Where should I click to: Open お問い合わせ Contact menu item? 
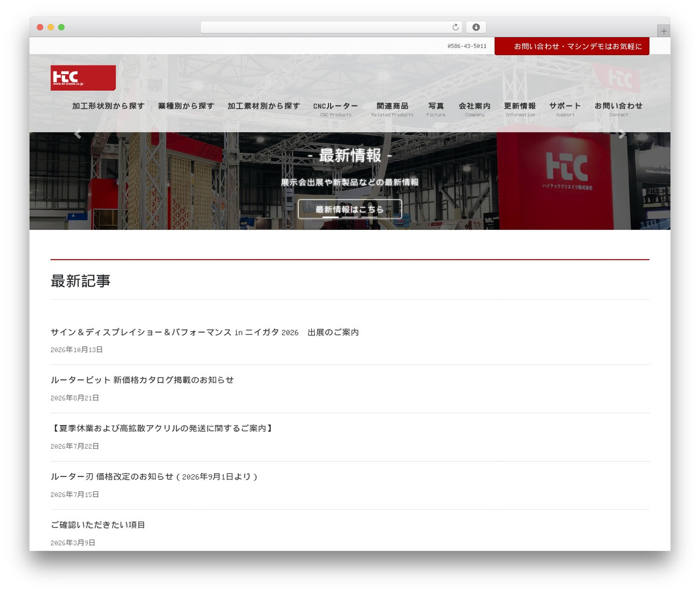coord(619,109)
